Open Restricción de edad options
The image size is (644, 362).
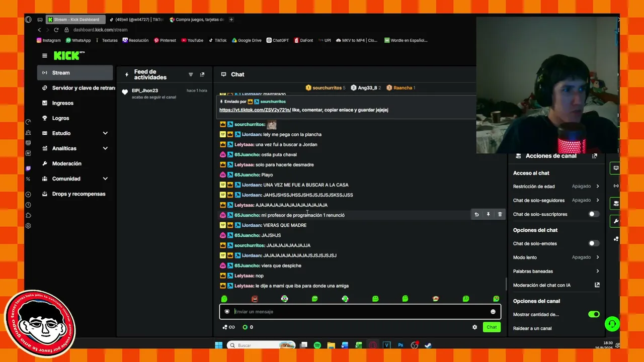[x=556, y=187]
